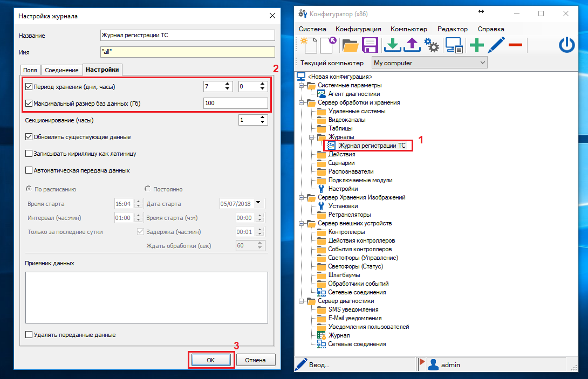
Task: Click the Название text field
Action: 187,36
